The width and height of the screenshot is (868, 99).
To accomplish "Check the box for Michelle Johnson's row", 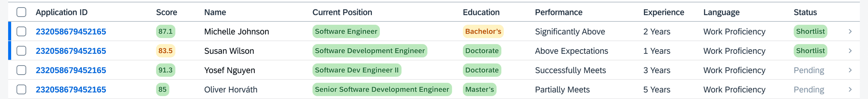I will coord(21,31).
